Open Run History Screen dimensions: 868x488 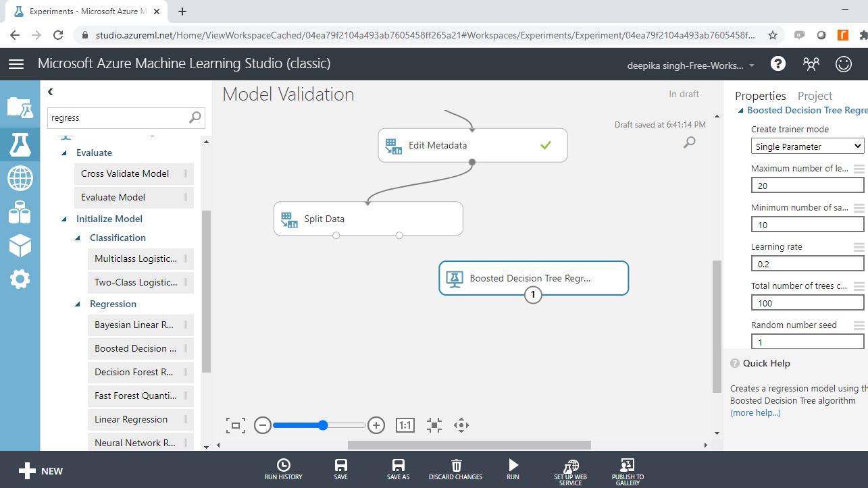284,470
